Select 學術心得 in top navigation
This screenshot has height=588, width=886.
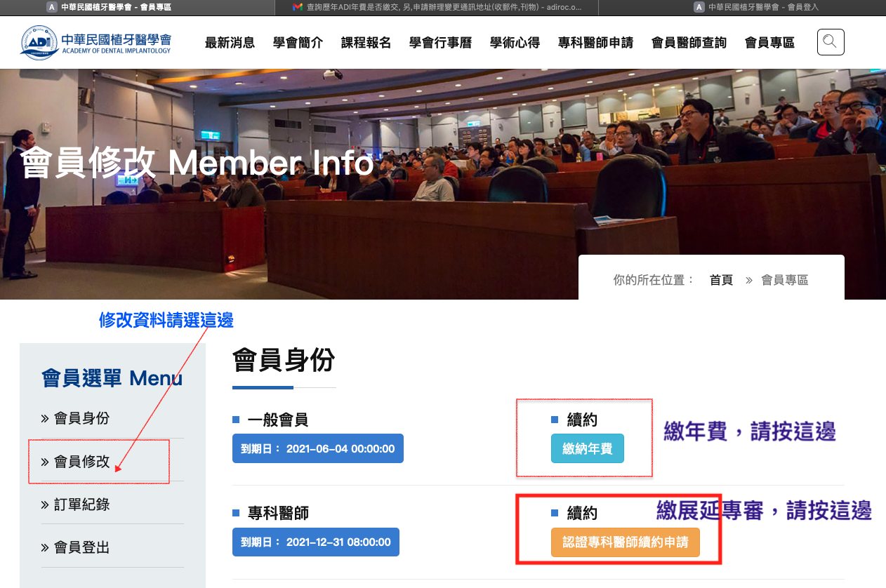515,43
